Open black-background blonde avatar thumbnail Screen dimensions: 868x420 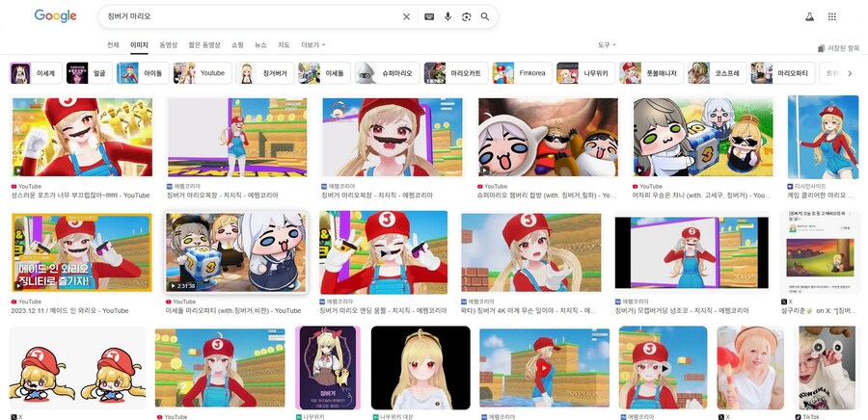tap(420, 368)
